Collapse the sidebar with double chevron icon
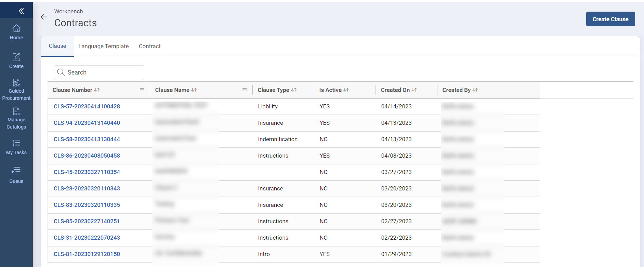The image size is (644, 267). (x=21, y=11)
